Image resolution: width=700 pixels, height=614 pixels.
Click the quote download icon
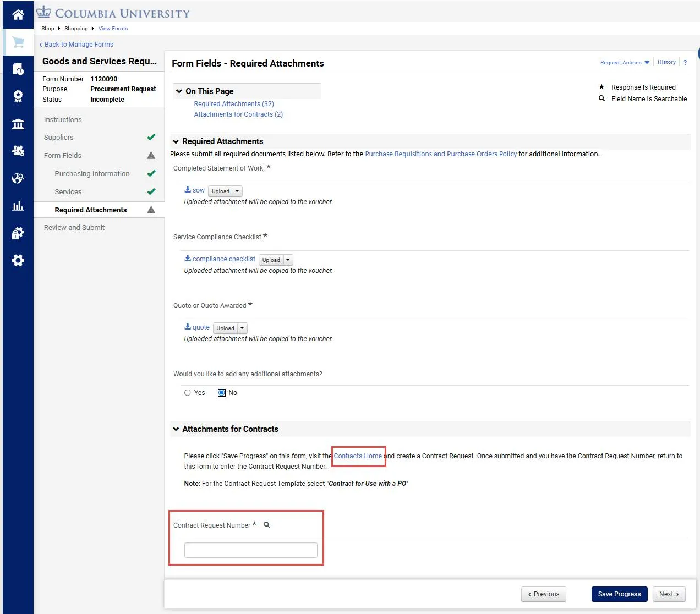coord(188,326)
